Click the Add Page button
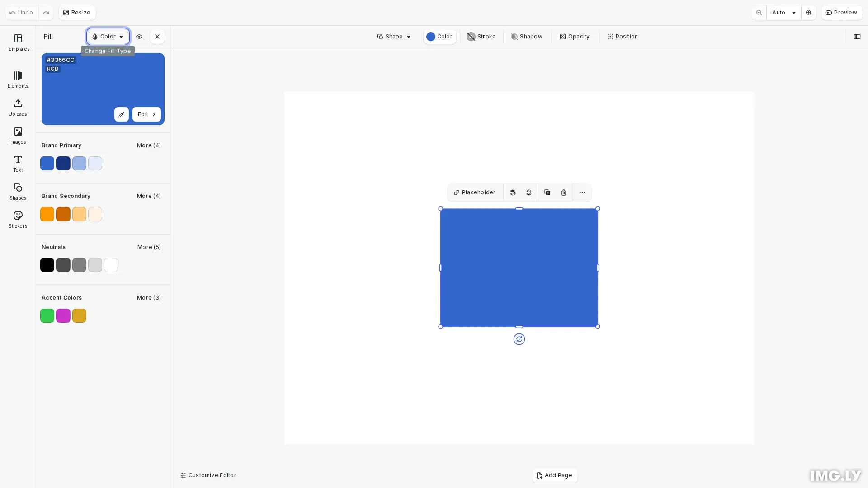The image size is (868, 488). point(554,475)
